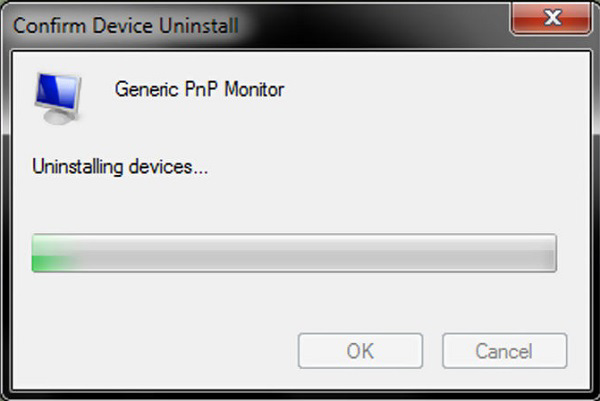Select the "Generic PnP Monitor" device name
This screenshot has height=401, width=600.
[x=200, y=90]
